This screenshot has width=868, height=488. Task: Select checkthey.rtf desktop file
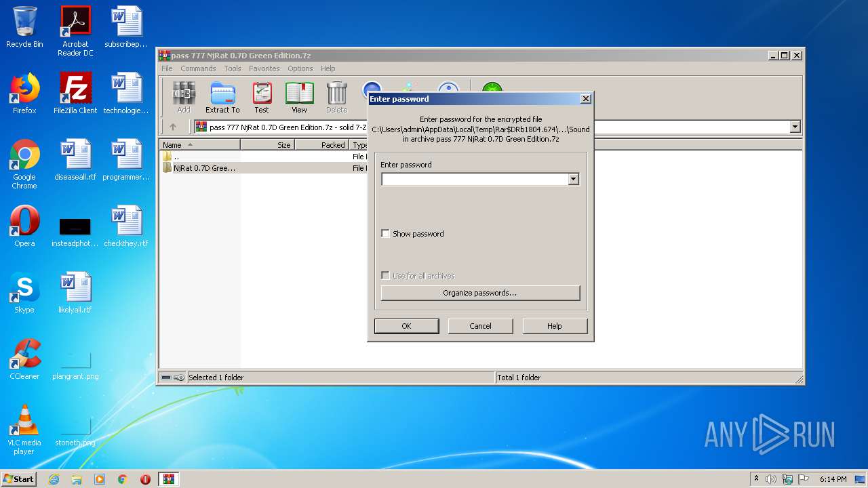point(127,226)
